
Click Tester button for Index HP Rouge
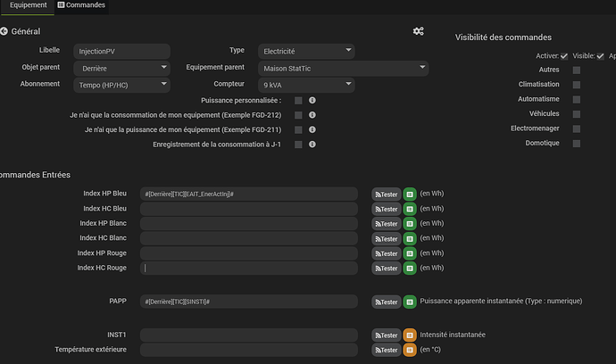click(387, 253)
